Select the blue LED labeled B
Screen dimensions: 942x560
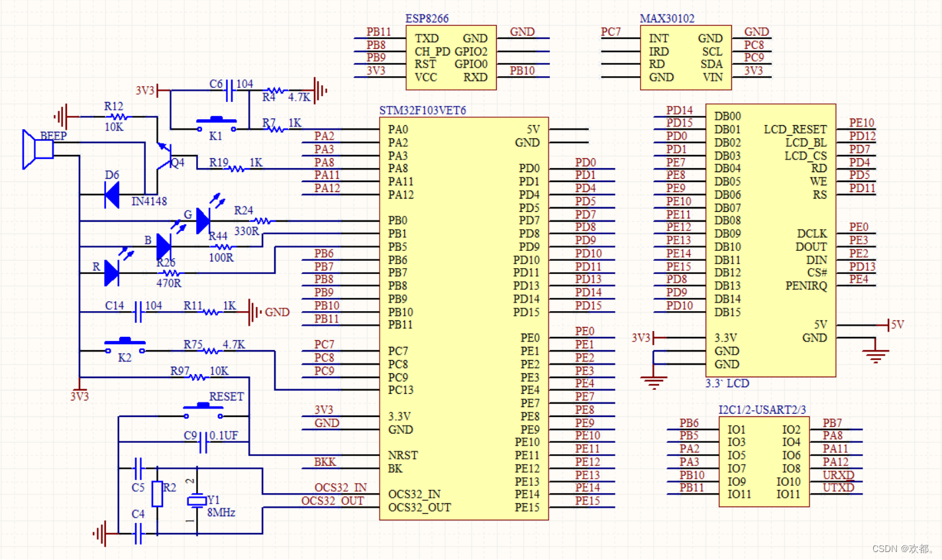point(164,247)
